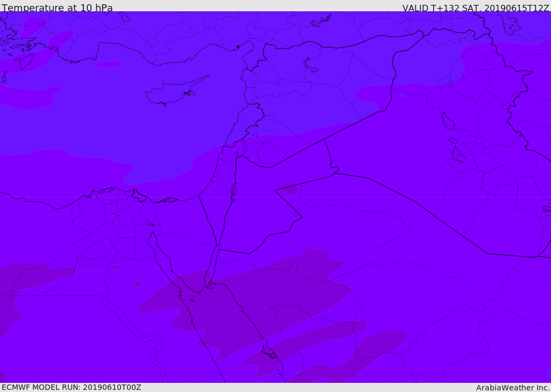Click the 'ArabiaWeather Inc.' credit text
Screen dimensions: 551x392
pos(513,388)
